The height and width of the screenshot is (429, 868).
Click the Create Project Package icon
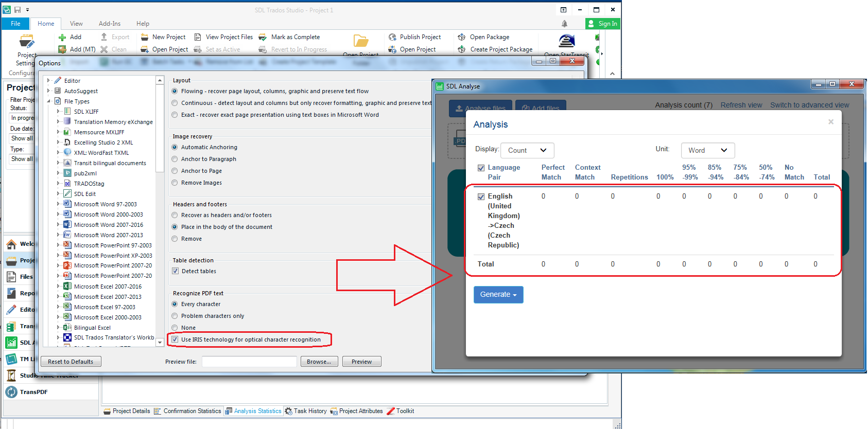click(462, 49)
